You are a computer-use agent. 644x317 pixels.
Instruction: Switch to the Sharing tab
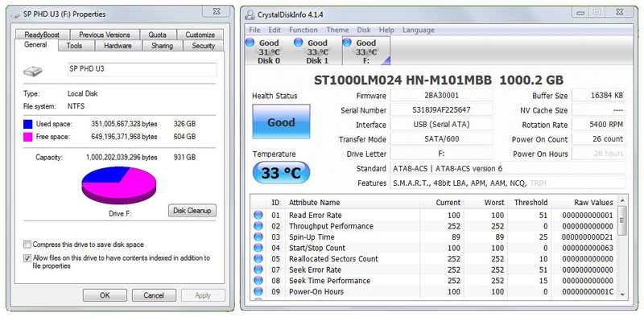click(162, 46)
